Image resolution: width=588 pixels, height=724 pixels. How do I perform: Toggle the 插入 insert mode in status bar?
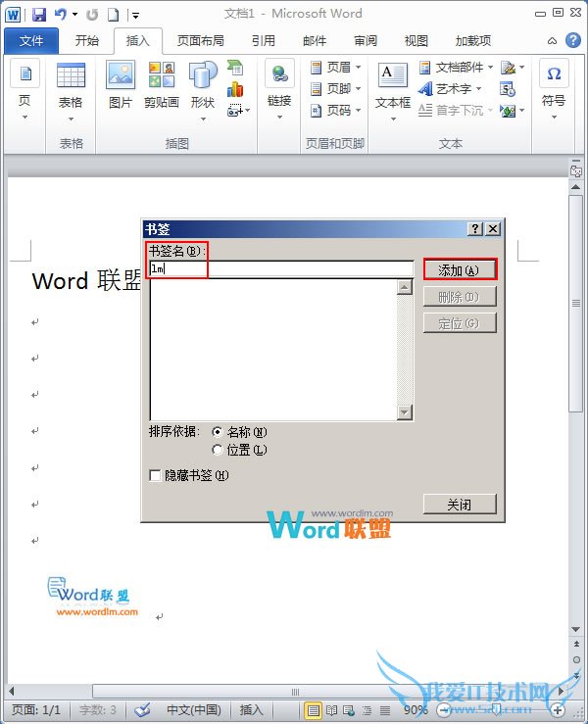click(251, 709)
